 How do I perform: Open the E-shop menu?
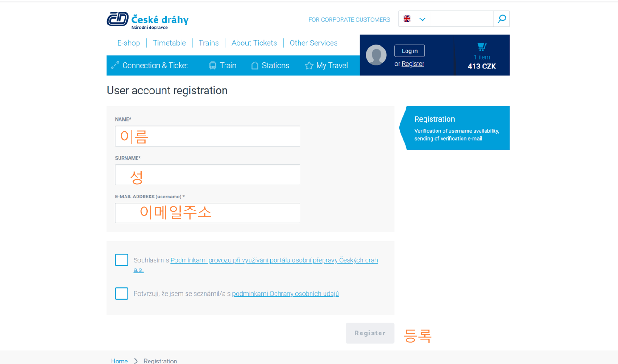[128, 43]
